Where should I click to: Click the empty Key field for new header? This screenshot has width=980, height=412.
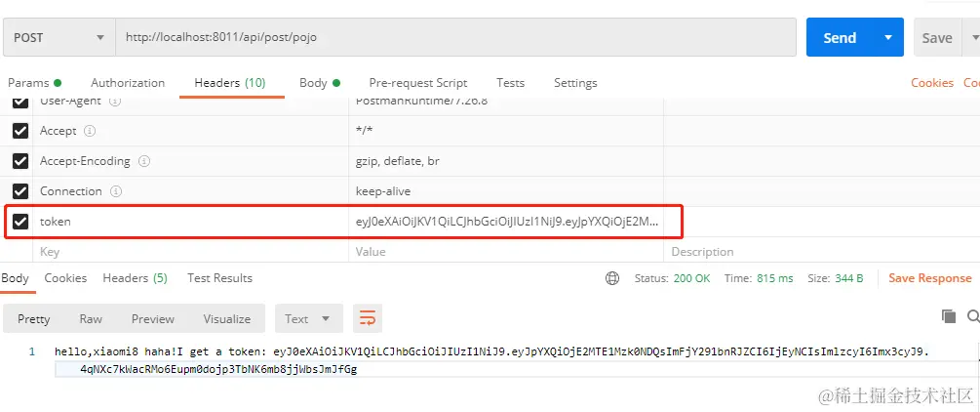point(190,252)
